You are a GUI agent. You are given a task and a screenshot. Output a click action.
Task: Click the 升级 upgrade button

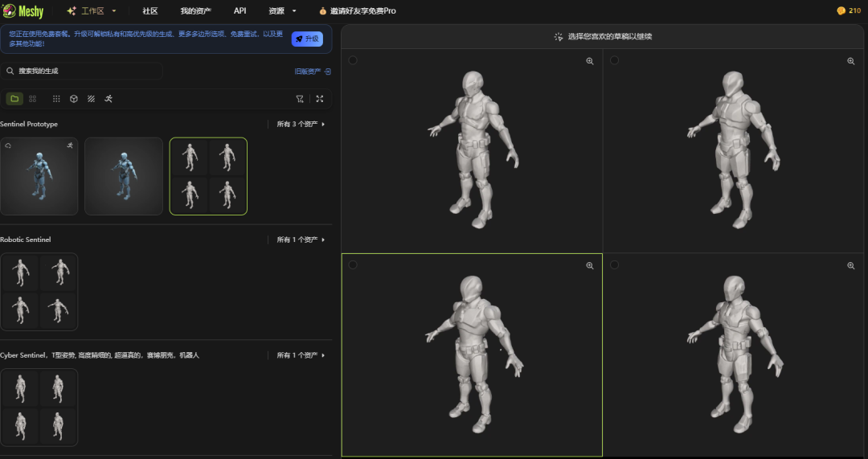307,39
